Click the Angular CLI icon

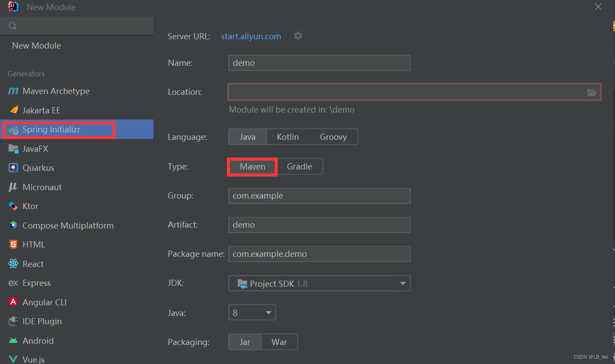[x=13, y=302]
